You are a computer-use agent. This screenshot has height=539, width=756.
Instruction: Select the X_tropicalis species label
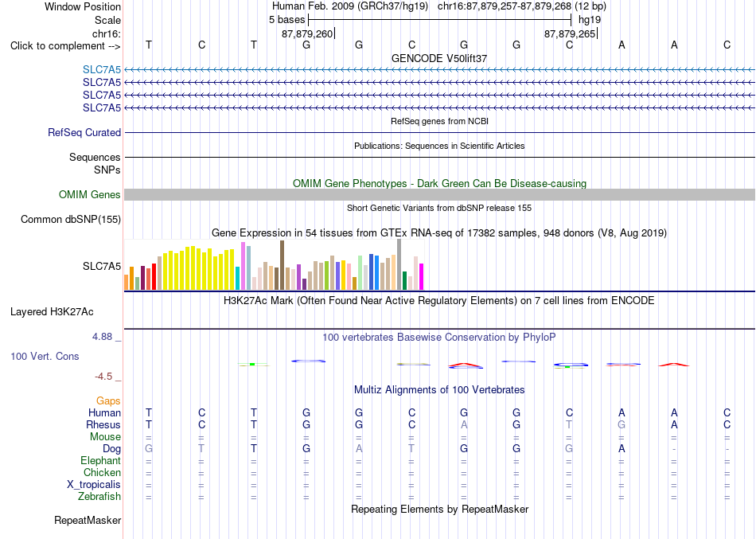point(94,485)
